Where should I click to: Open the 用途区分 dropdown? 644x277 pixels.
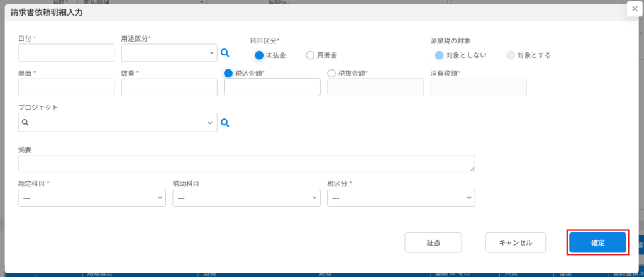click(x=169, y=53)
